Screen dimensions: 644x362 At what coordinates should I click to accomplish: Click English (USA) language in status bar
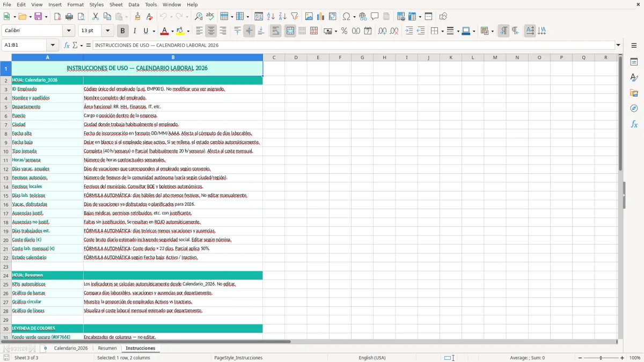point(372,358)
